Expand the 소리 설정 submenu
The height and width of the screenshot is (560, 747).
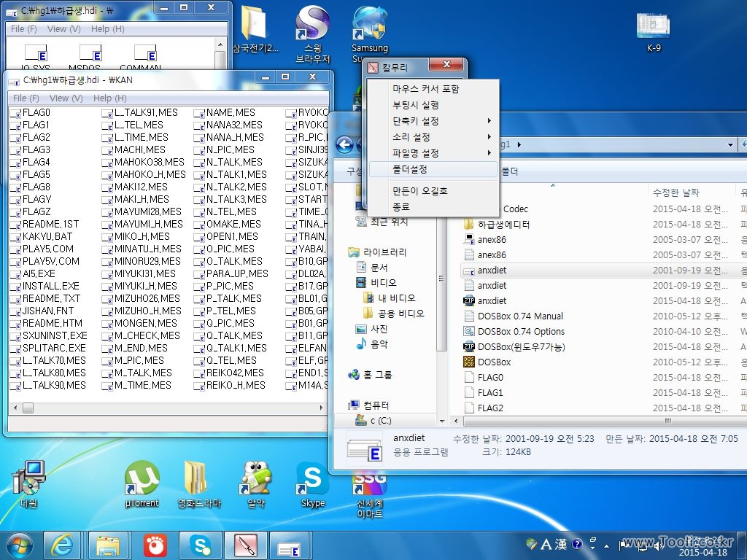point(433,137)
